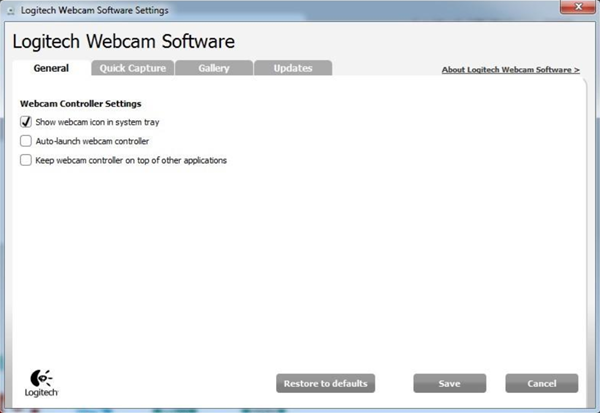Close the Logitech Webcam Software Settings window
This screenshot has width=600, height=414.
[x=578, y=7]
